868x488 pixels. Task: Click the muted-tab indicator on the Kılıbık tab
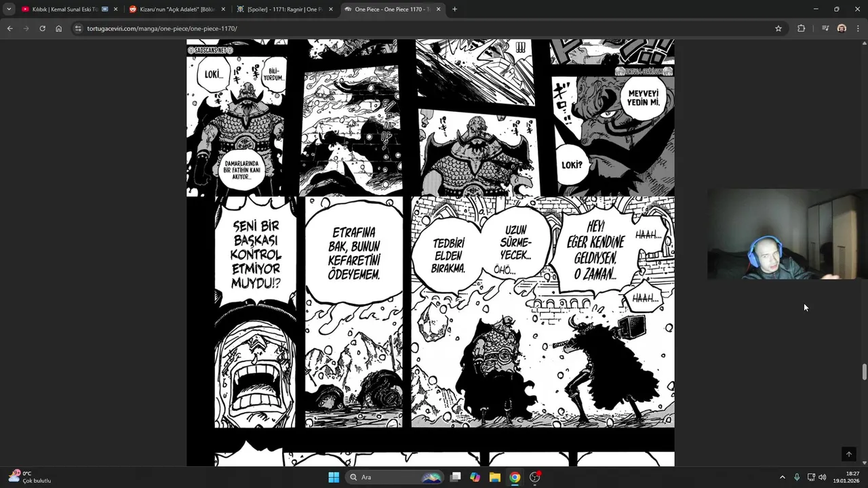(104, 9)
